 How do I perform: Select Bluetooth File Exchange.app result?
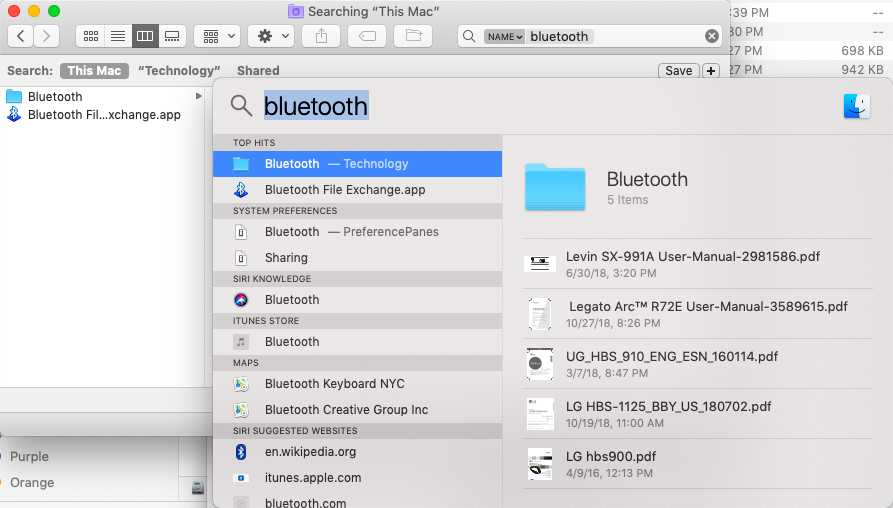358,190
